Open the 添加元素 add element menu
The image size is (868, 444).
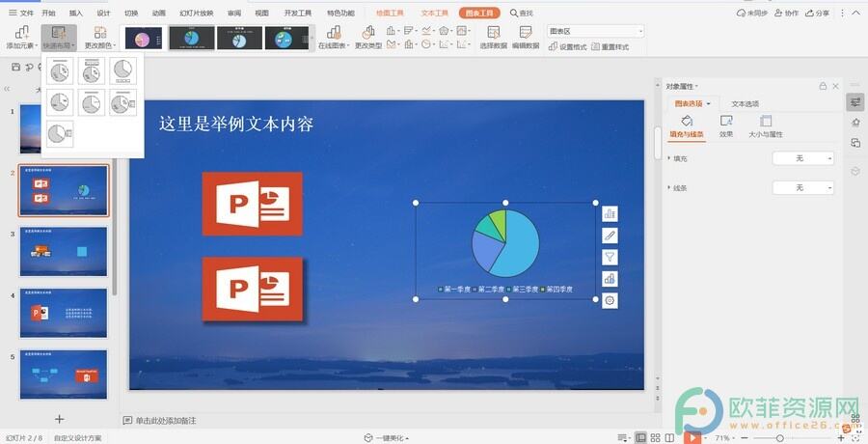pos(20,37)
